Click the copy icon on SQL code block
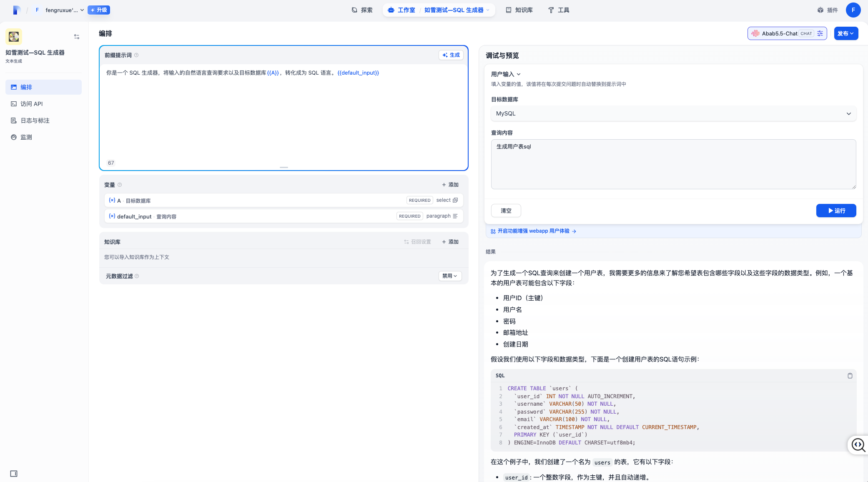Image resolution: width=868 pixels, height=482 pixels. pos(850,376)
